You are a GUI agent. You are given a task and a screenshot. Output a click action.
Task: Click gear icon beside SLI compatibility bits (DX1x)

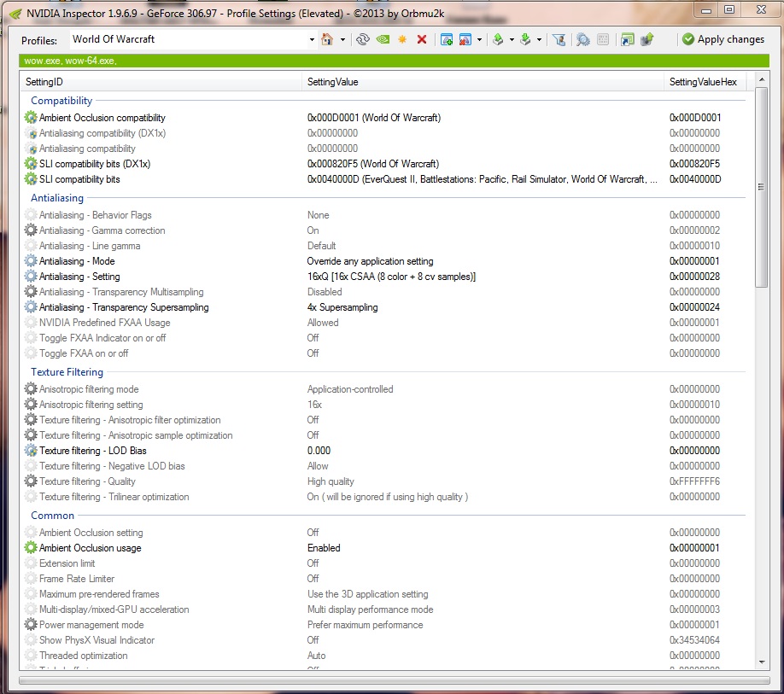point(31,163)
